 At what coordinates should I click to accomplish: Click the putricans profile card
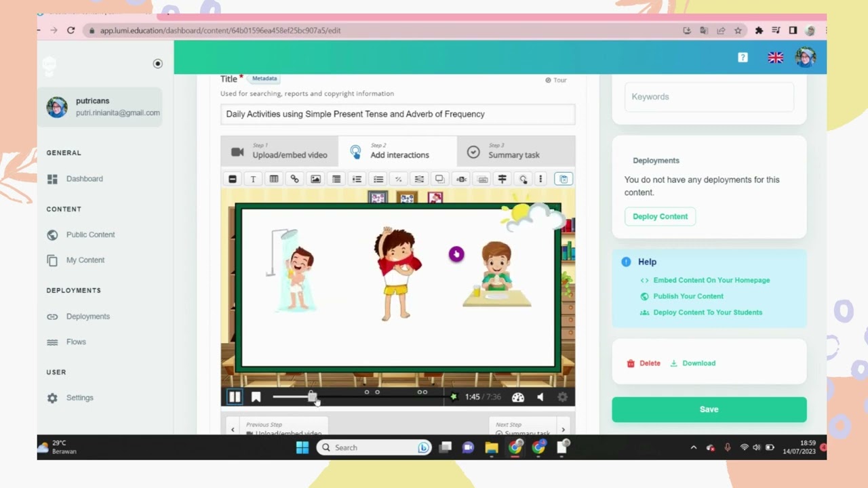pyautogui.click(x=100, y=107)
